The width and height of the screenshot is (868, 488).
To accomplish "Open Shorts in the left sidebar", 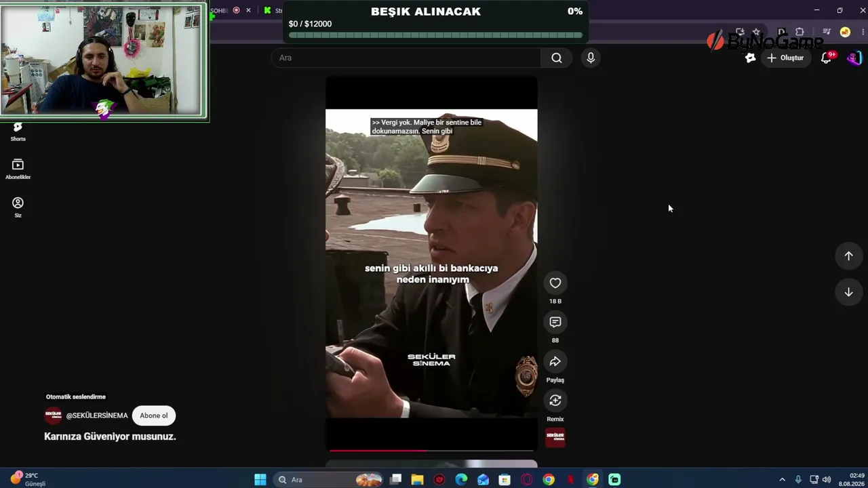I will point(18,131).
